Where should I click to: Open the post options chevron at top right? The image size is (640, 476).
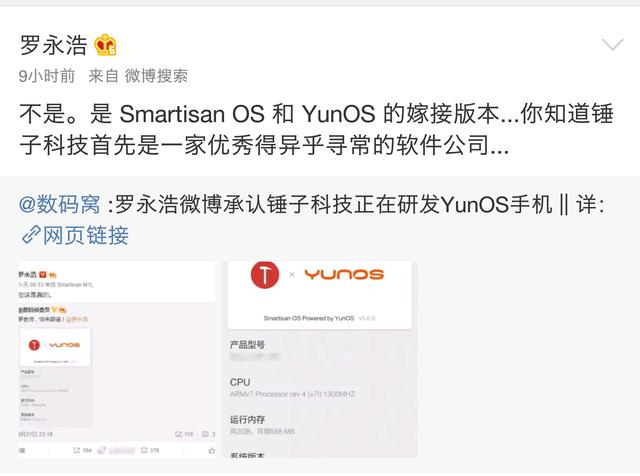tap(612, 44)
